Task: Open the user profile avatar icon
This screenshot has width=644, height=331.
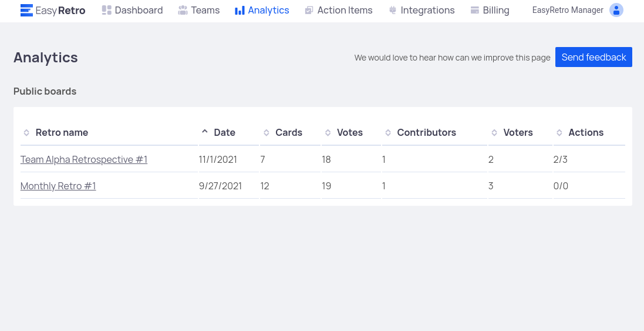Action: [616, 10]
